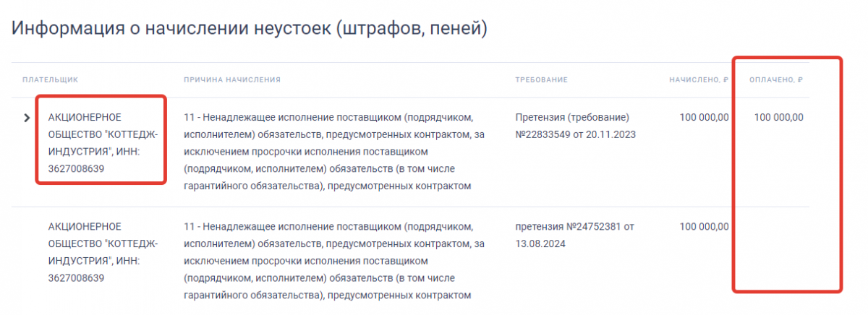Click the first row's accrued amount 100 000,00
Screen dimensions: 868x315
pos(704,117)
